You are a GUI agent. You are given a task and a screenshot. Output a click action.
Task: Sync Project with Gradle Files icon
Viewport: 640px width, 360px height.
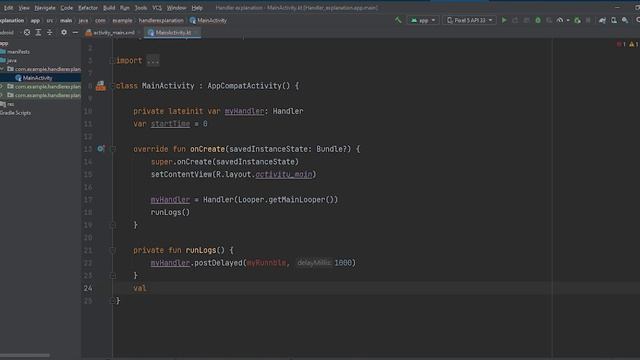(602, 20)
